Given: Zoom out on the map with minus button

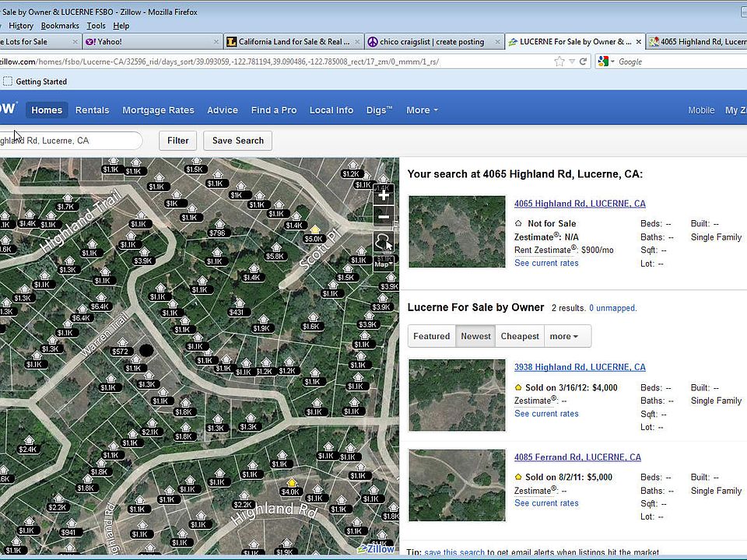Looking at the screenshot, I should [x=383, y=216].
